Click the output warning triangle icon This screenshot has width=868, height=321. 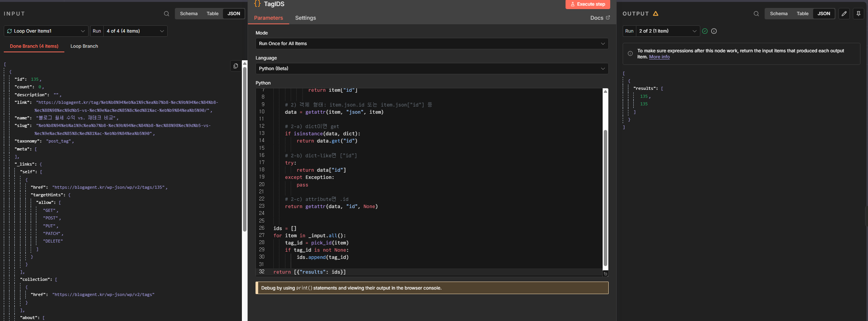pyautogui.click(x=656, y=14)
